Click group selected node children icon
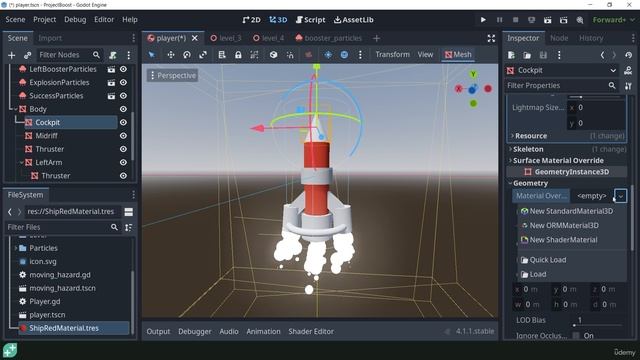Image resolution: width=640 pixels, height=360 pixels. tap(254, 55)
